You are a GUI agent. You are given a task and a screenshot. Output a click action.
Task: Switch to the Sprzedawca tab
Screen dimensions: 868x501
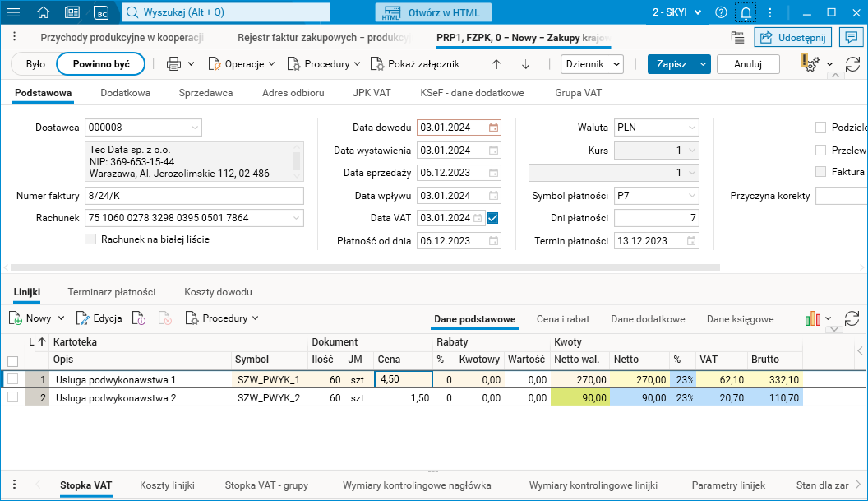206,93
